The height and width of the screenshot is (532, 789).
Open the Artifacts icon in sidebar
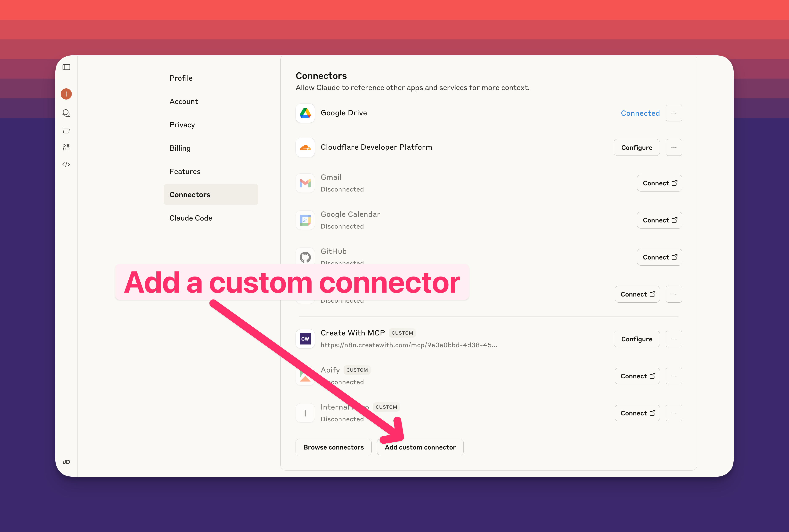pyautogui.click(x=66, y=147)
